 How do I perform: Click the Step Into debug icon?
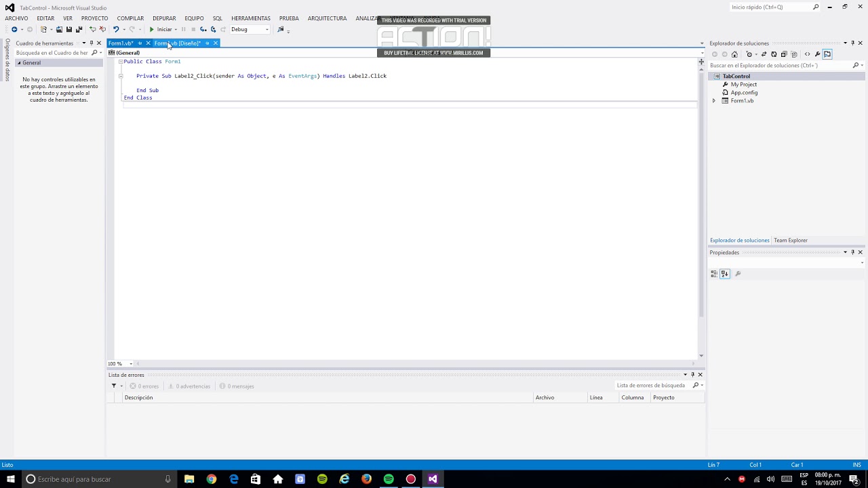[203, 29]
